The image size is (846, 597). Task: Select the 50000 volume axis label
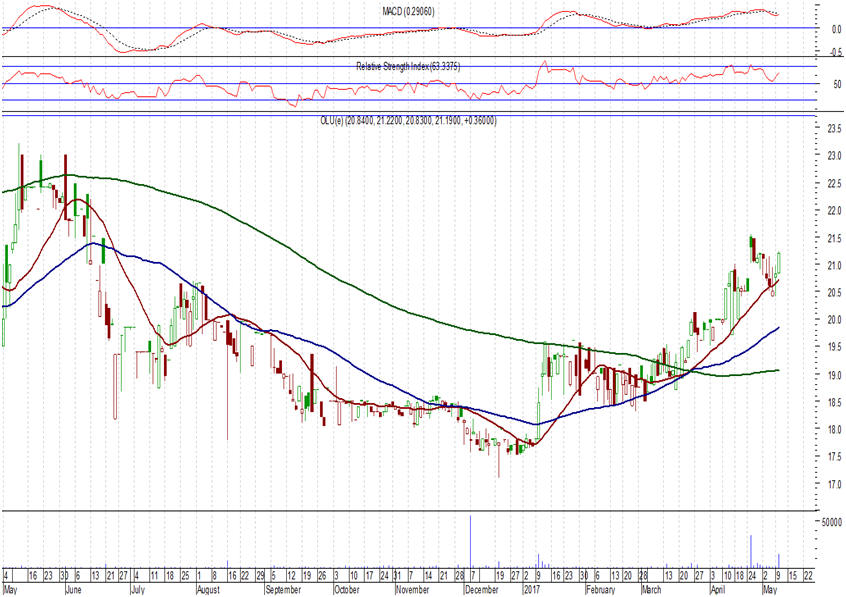point(829,522)
